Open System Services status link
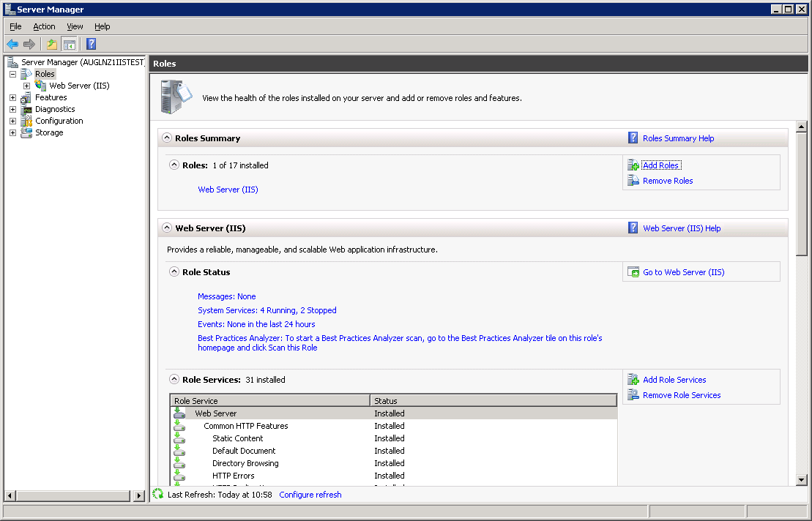812x521 pixels. [x=267, y=310]
